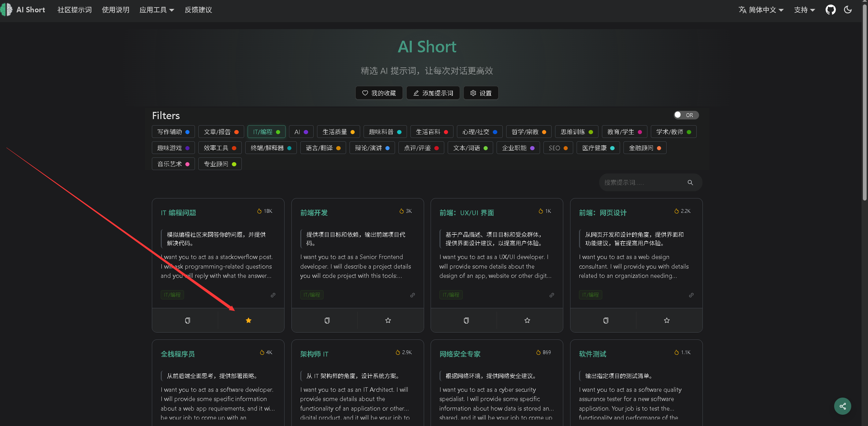Switch theme with the moon icon
The width and height of the screenshot is (868, 426).
pyautogui.click(x=848, y=10)
